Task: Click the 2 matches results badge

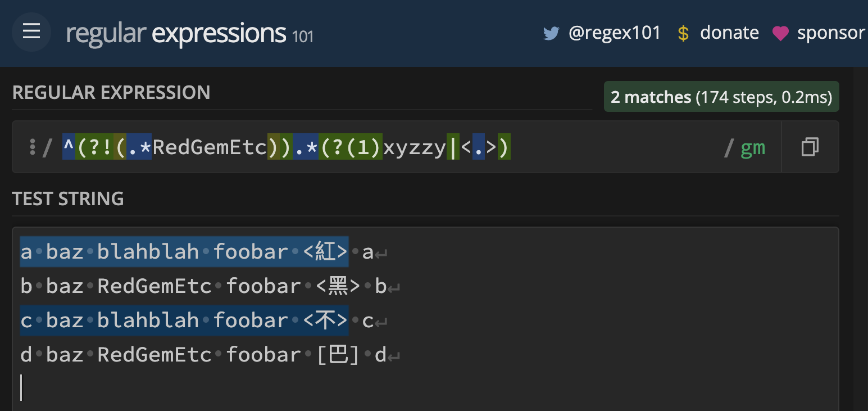Action: coord(721,96)
